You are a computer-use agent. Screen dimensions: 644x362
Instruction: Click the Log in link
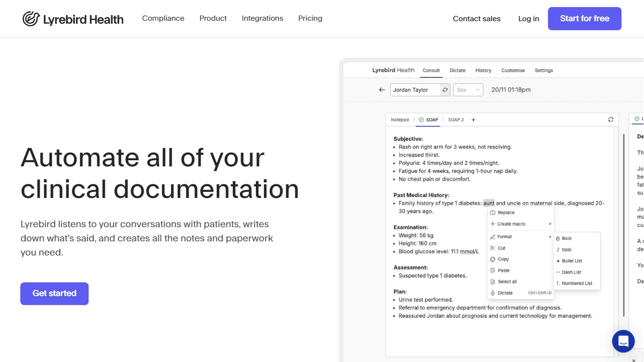(528, 19)
